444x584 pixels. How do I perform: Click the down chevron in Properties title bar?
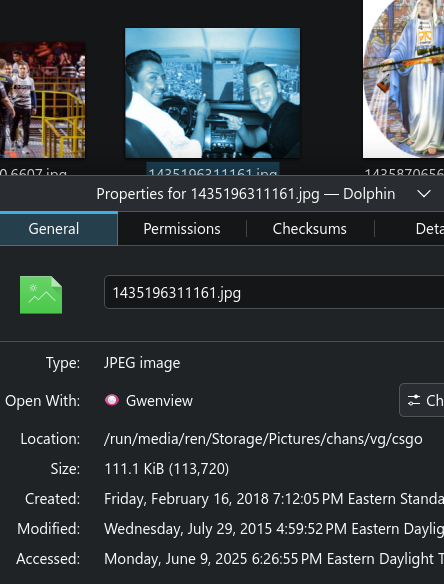point(424,194)
